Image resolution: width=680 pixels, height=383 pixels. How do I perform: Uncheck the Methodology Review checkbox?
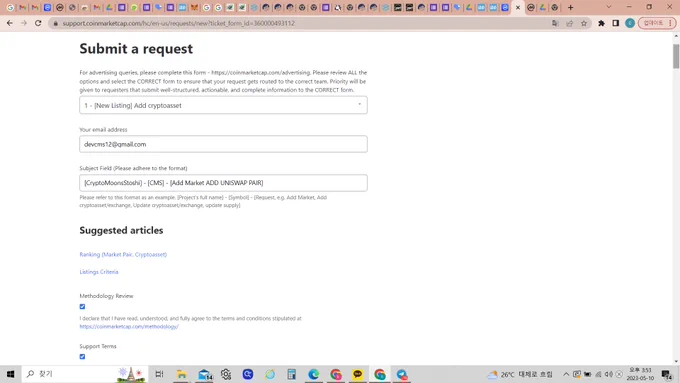coord(82,306)
